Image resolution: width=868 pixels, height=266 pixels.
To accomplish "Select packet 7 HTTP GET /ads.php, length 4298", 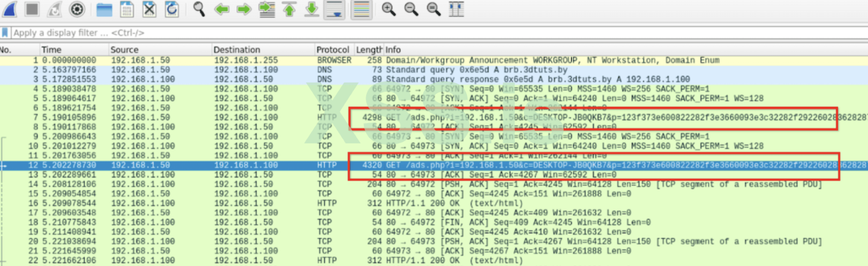I will click(434, 117).
